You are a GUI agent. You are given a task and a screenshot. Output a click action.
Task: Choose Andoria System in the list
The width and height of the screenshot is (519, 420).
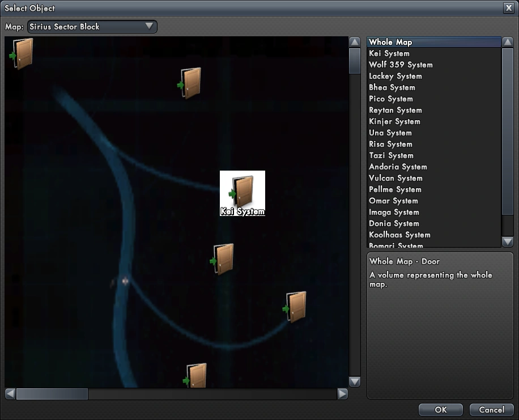coord(434,167)
